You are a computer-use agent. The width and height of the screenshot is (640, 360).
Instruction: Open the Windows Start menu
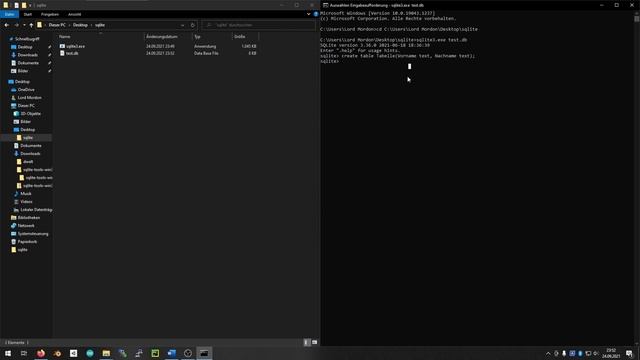click(x=8, y=353)
